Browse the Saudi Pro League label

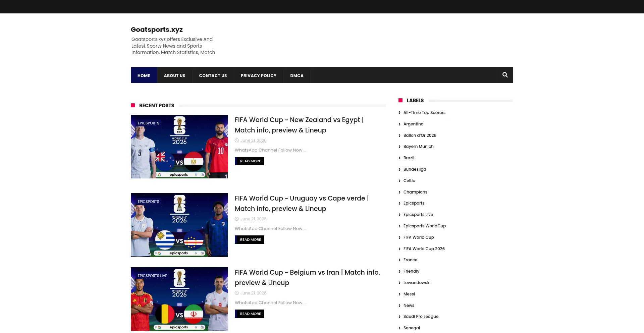421,317
